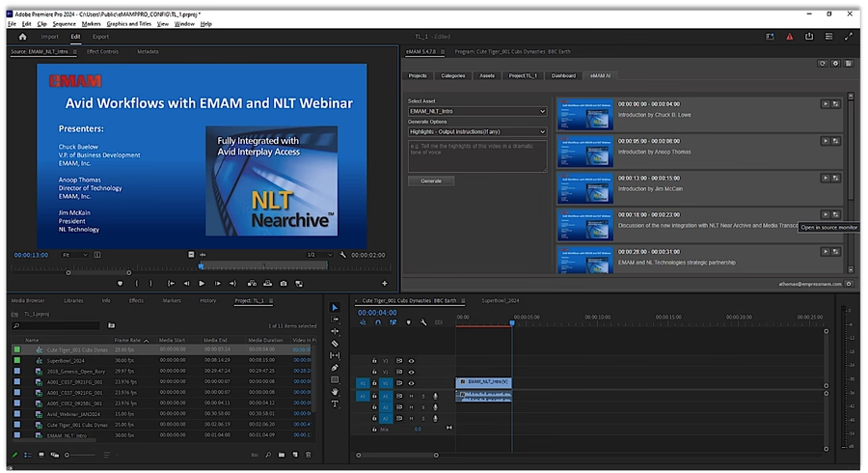Screen dimensions: 868x473
Task: Click the output instructions text area
Action: (477, 156)
